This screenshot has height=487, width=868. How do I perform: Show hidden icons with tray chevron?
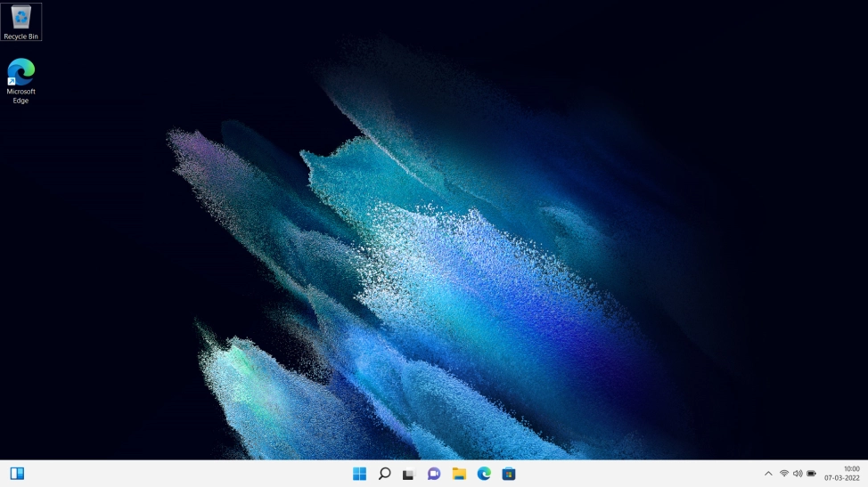[x=768, y=474]
